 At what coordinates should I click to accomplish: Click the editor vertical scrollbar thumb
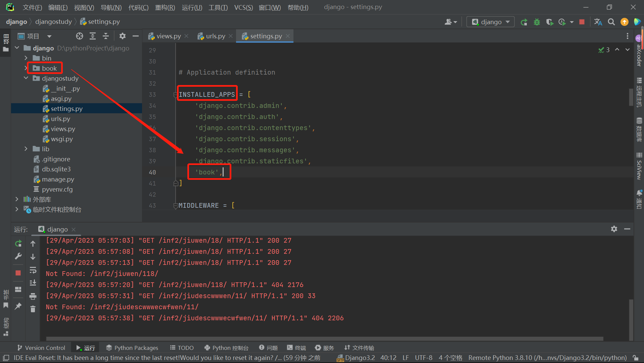(x=631, y=97)
